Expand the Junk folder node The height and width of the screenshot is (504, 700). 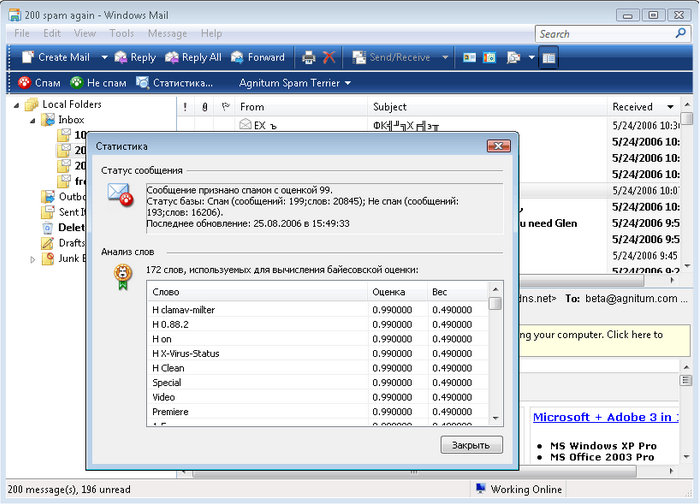click(x=33, y=259)
